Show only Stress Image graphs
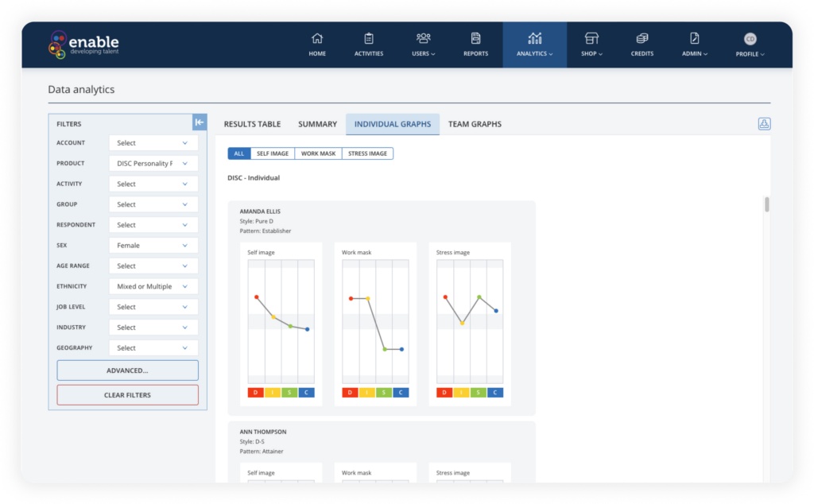This screenshot has width=814, height=504. 367,153
